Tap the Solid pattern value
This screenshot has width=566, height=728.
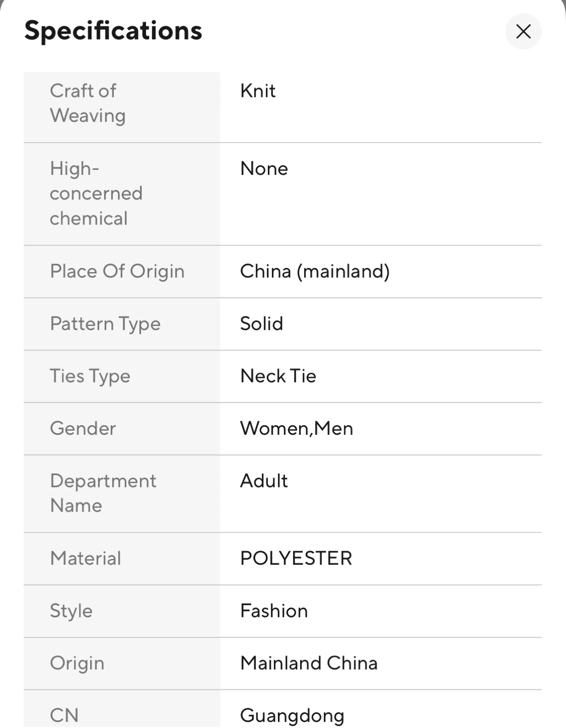[261, 324]
